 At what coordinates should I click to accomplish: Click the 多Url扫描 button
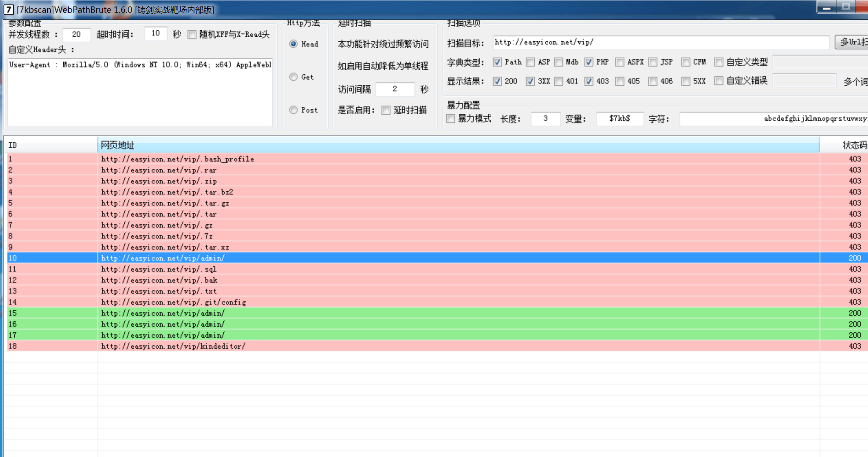[851, 42]
